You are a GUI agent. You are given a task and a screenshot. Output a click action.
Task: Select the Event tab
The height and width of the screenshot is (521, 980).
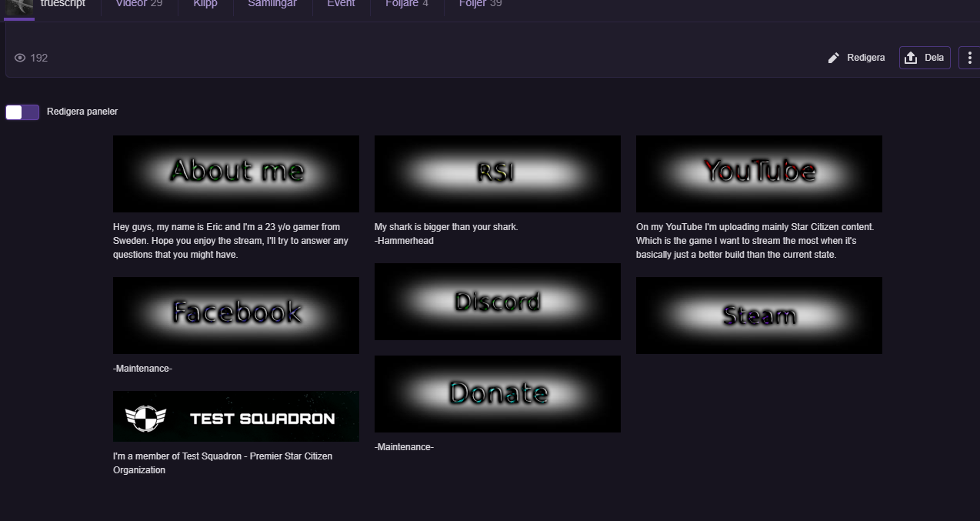(341, 4)
